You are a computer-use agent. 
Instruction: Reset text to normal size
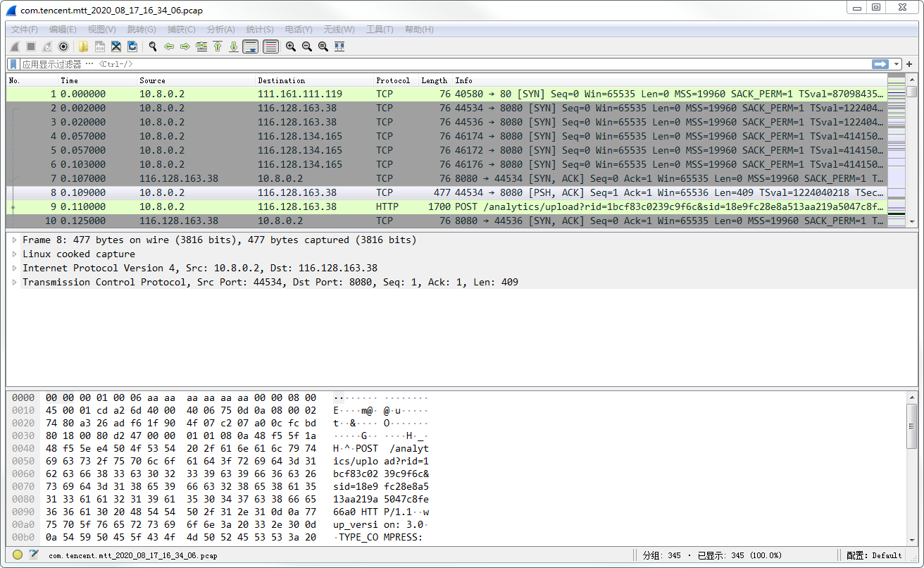pos(323,47)
